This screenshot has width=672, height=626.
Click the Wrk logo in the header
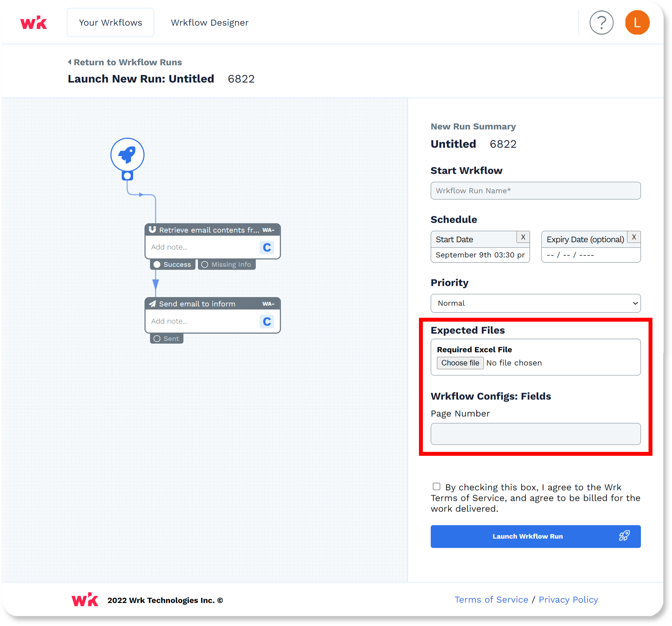(34, 22)
